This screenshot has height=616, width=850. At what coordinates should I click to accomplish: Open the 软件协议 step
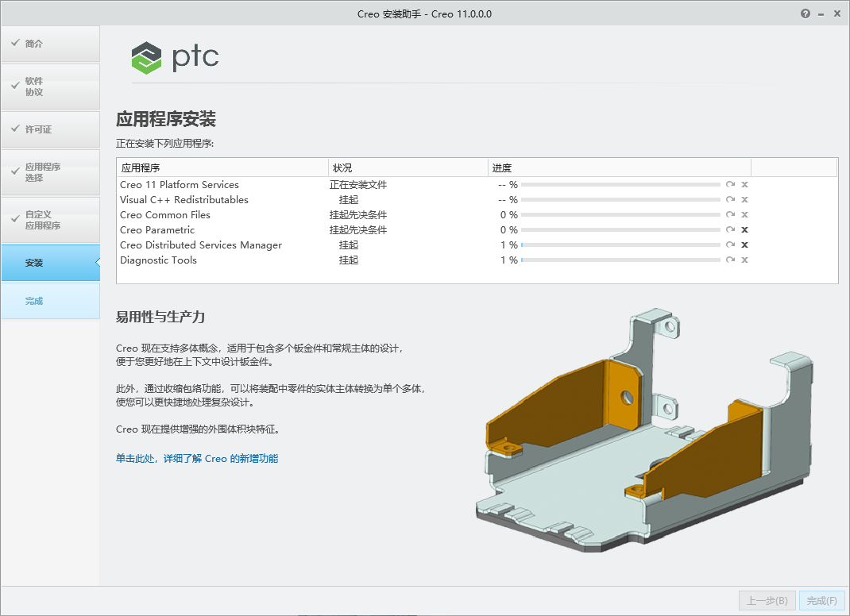pyautogui.click(x=50, y=87)
